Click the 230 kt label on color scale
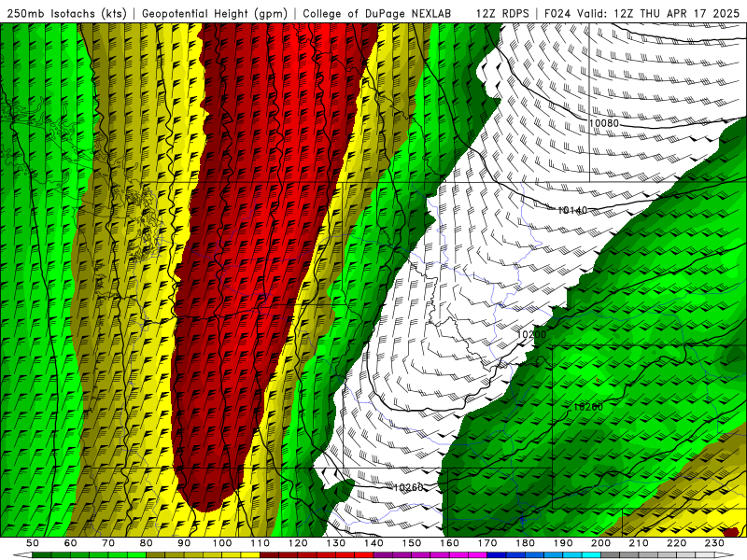This screenshot has height=560, width=747. click(x=715, y=543)
